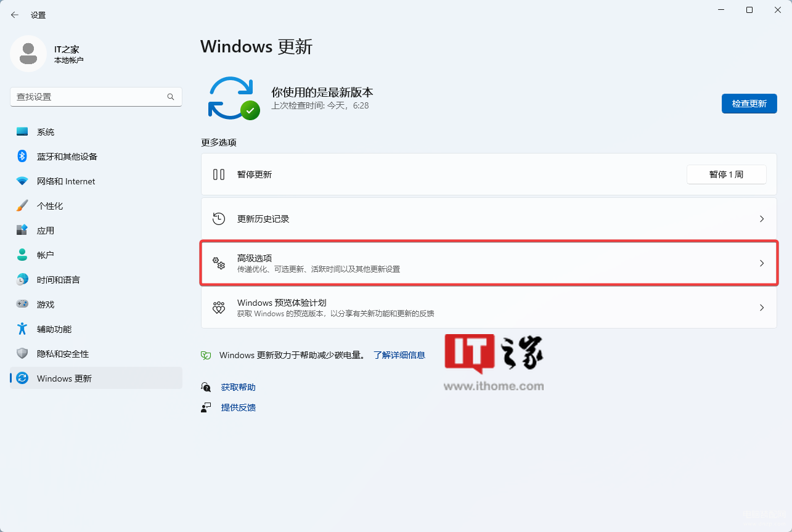
Task: Click the 帐户 person icon
Action: tap(22, 255)
